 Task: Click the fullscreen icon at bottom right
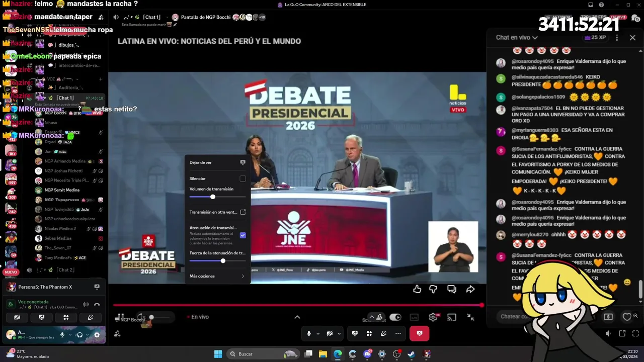(x=635, y=333)
